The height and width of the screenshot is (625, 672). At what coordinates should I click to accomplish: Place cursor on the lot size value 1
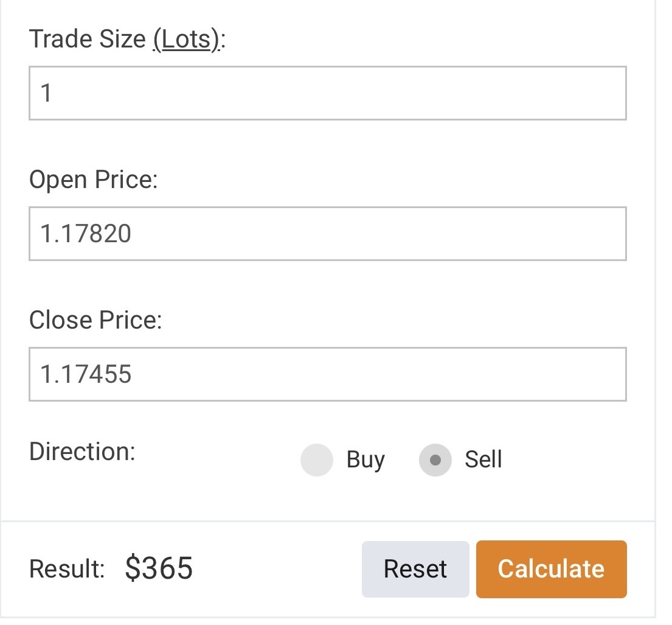46,93
